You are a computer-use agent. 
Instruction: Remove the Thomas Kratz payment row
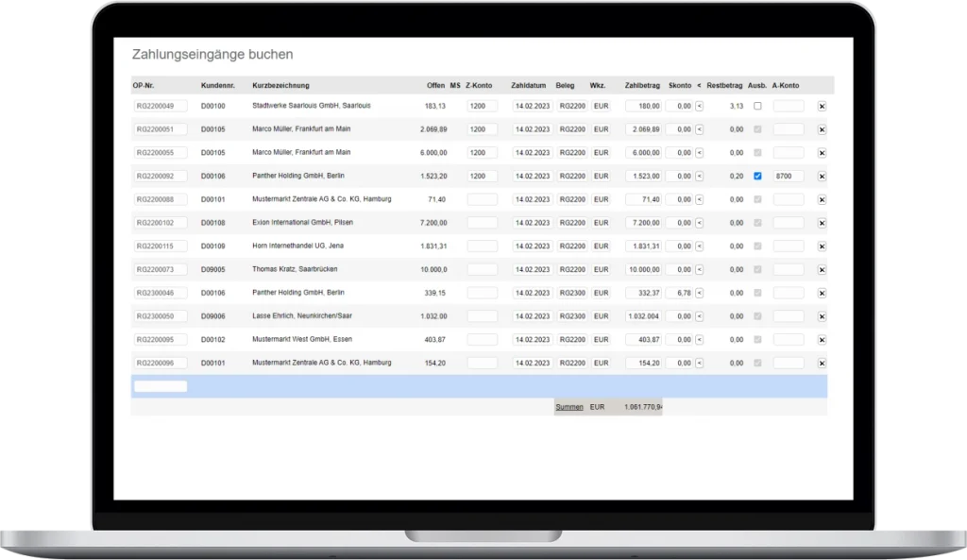pyautogui.click(x=822, y=270)
